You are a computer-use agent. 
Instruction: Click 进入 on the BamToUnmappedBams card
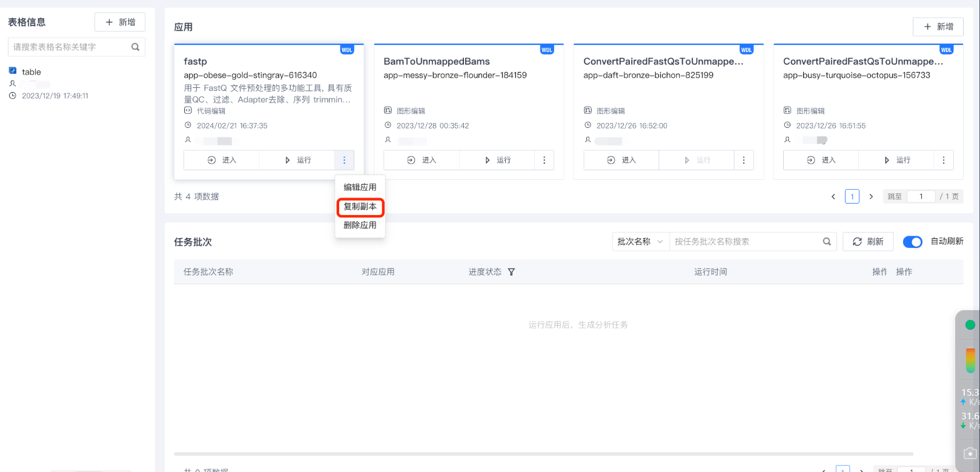point(422,160)
